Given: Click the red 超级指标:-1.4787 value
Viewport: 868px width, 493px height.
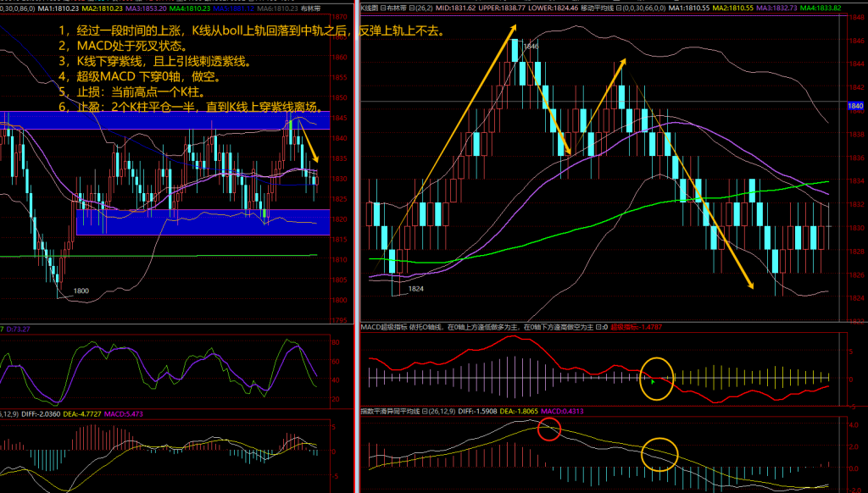Looking at the screenshot, I should [x=636, y=327].
